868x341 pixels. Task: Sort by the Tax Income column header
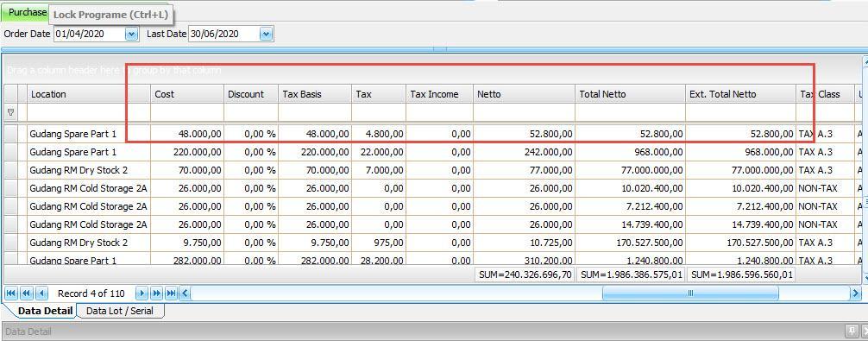(439, 94)
